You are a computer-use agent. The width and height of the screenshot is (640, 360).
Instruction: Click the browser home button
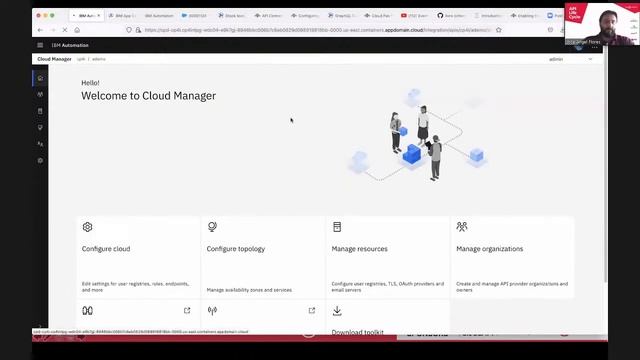77,30
